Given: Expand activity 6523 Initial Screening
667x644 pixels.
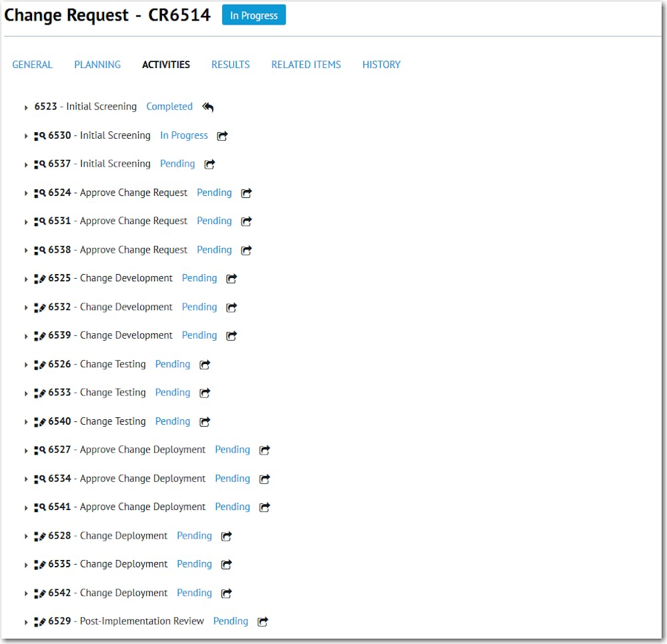Looking at the screenshot, I should (x=25, y=106).
